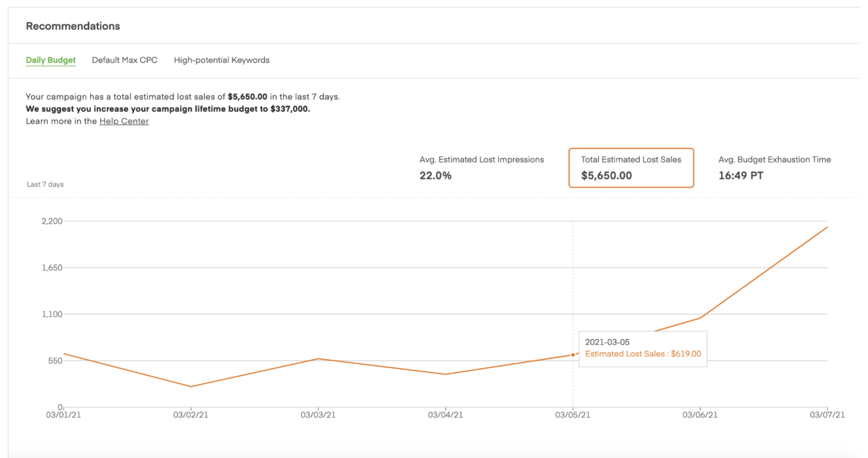The width and height of the screenshot is (868, 458).
Task: Click the chart line's peak at 03/07/21
Action: click(827, 227)
